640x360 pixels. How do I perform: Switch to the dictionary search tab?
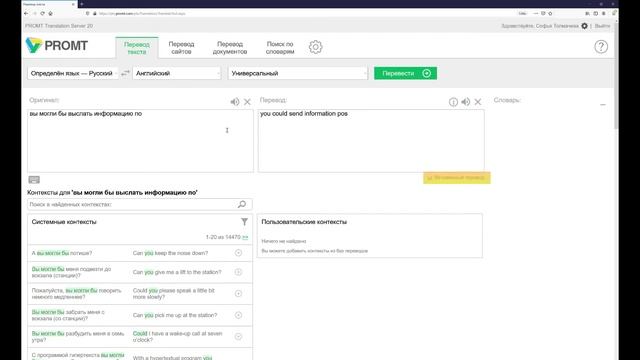[x=280, y=48]
